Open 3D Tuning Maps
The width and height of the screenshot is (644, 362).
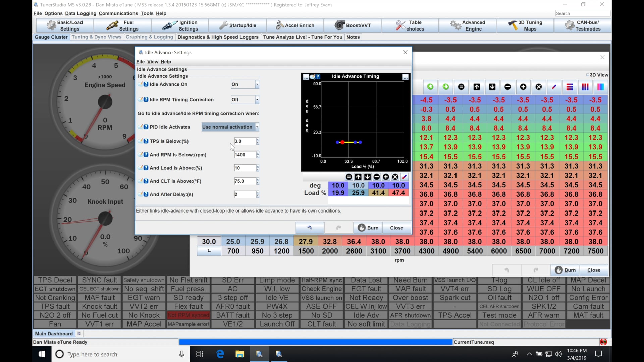525,25
